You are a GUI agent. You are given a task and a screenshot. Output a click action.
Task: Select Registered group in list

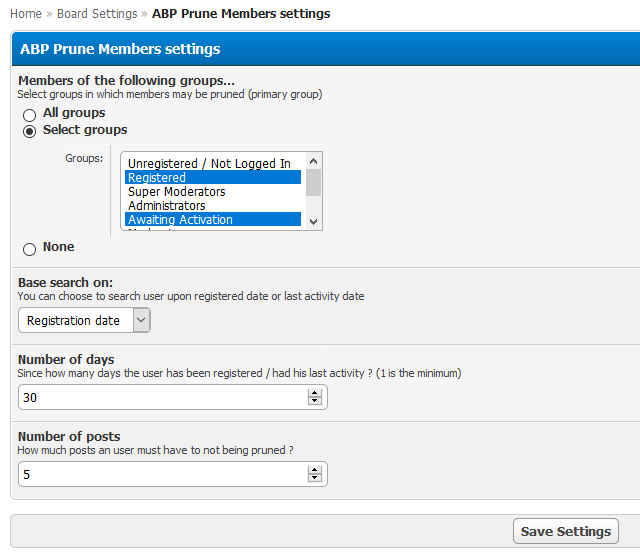click(212, 178)
